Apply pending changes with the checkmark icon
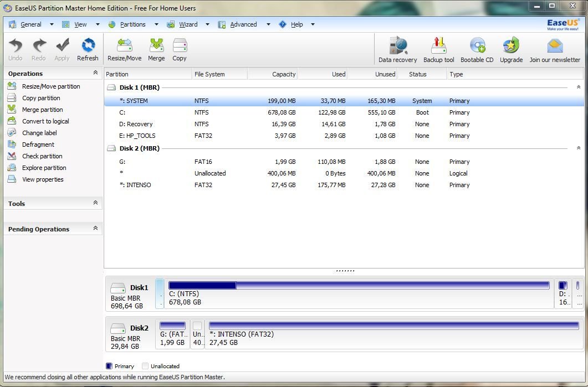This screenshot has width=588, height=387. [x=62, y=45]
